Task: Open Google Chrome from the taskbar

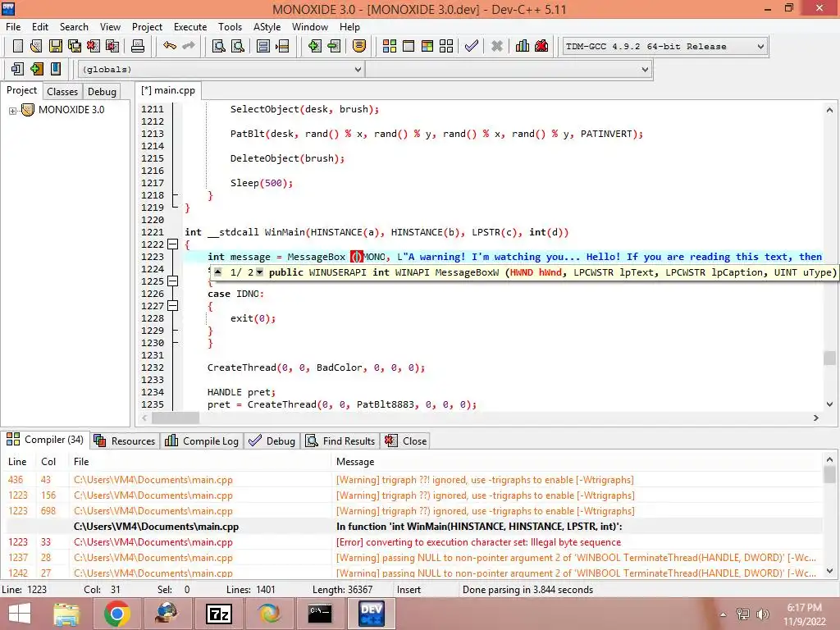Action: (x=116, y=614)
